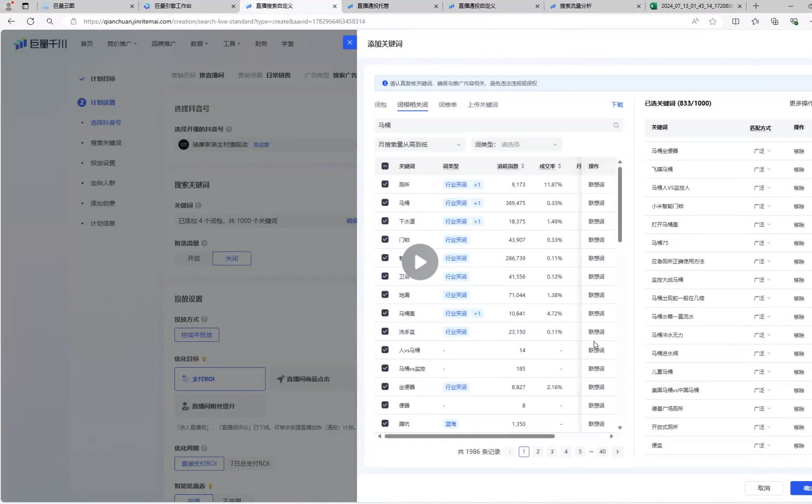The image size is (812, 504).
Task: Add page to browser favorites star
Action: (x=713, y=21)
